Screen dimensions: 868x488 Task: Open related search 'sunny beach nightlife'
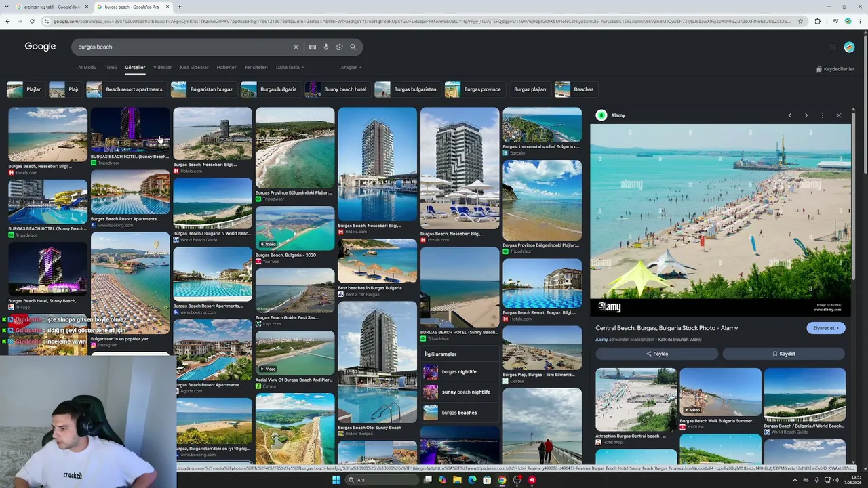(x=459, y=392)
